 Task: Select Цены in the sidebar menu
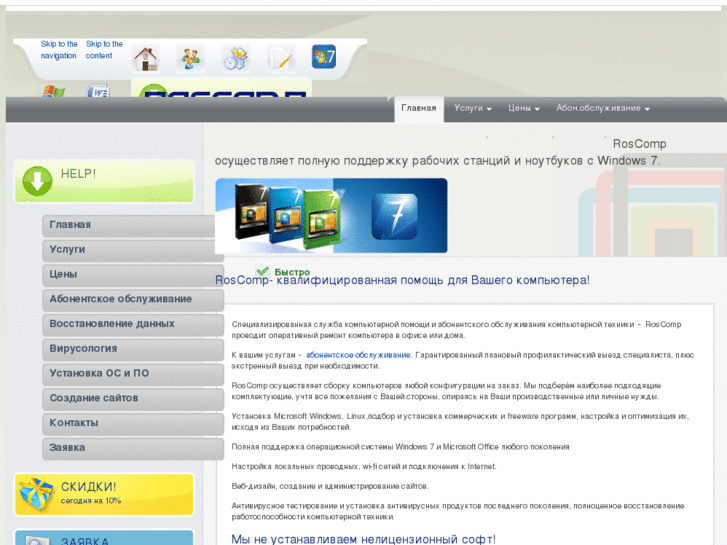(x=133, y=275)
